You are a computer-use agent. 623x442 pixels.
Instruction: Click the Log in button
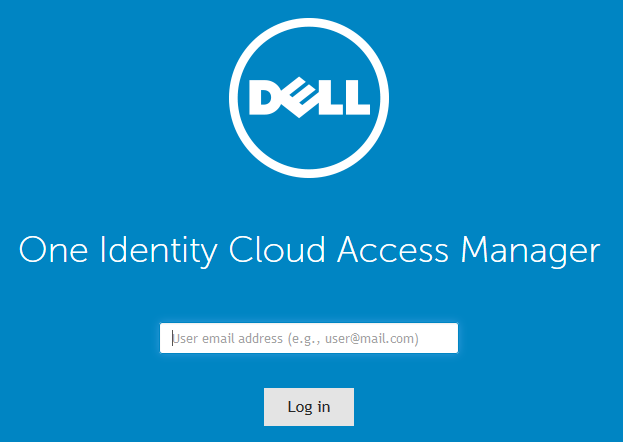coord(309,407)
